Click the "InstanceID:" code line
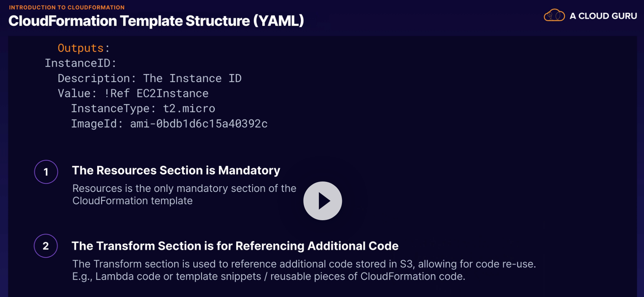The image size is (644, 297). click(x=80, y=63)
